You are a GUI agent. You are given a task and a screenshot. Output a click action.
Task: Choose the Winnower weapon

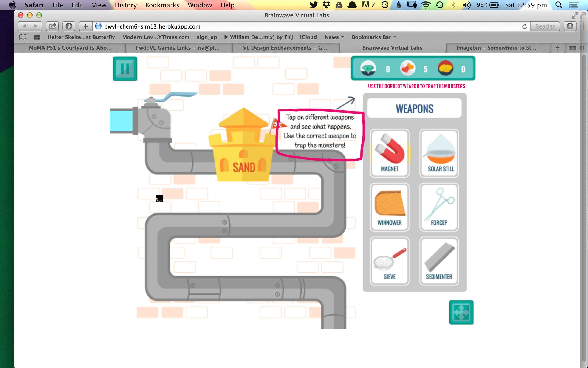tap(390, 207)
